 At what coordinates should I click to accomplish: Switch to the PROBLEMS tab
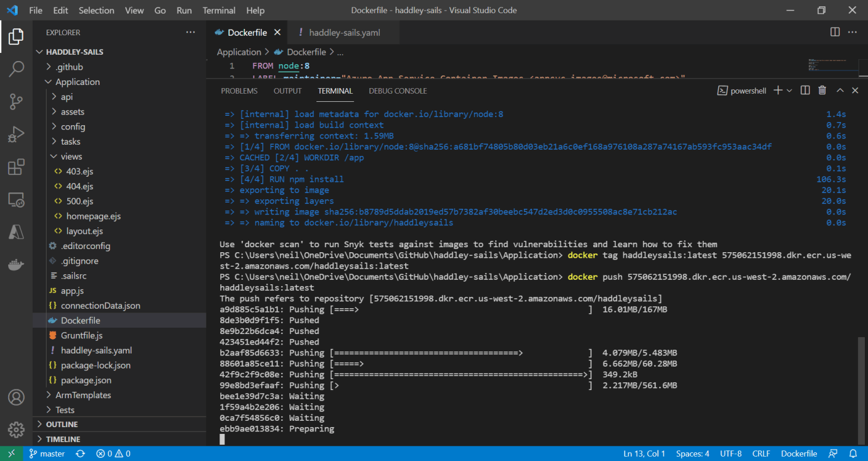[x=239, y=91]
